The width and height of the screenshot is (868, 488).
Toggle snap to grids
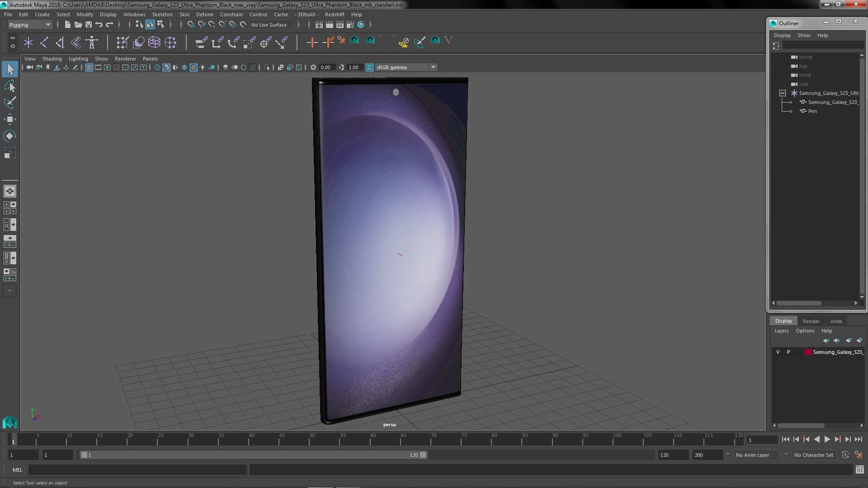[x=191, y=24]
